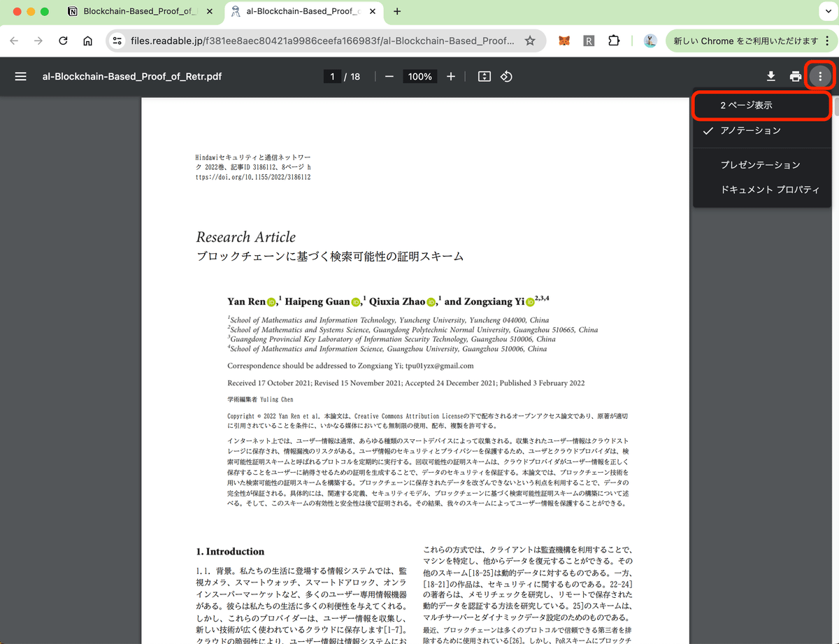Click the Guangzhou University affiliation line
This screenshot has width=839, height=644.
coord(387,348)
